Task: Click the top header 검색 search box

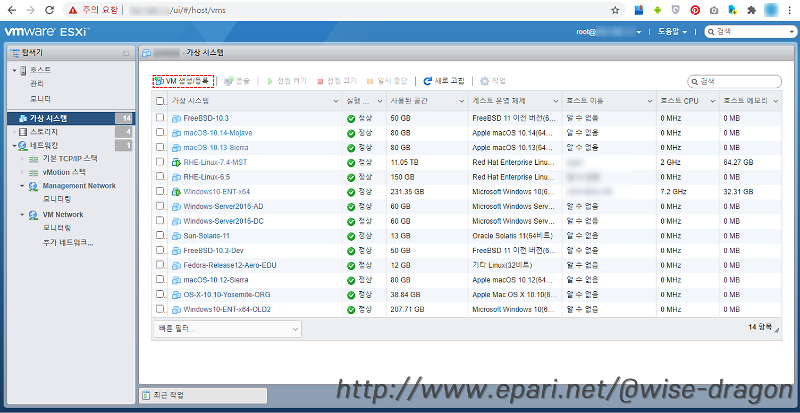Action: pos(750,32)
